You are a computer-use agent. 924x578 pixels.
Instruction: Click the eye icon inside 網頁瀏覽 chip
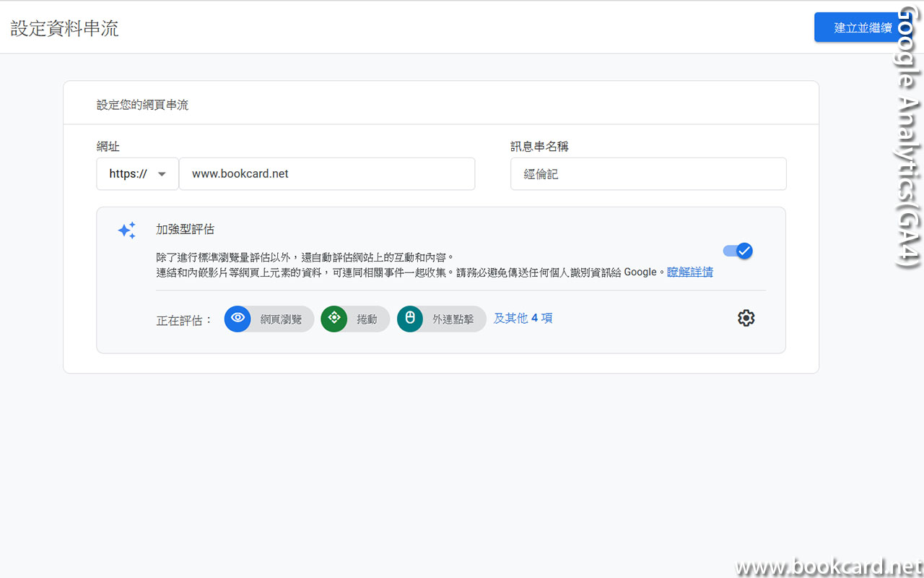237,319
